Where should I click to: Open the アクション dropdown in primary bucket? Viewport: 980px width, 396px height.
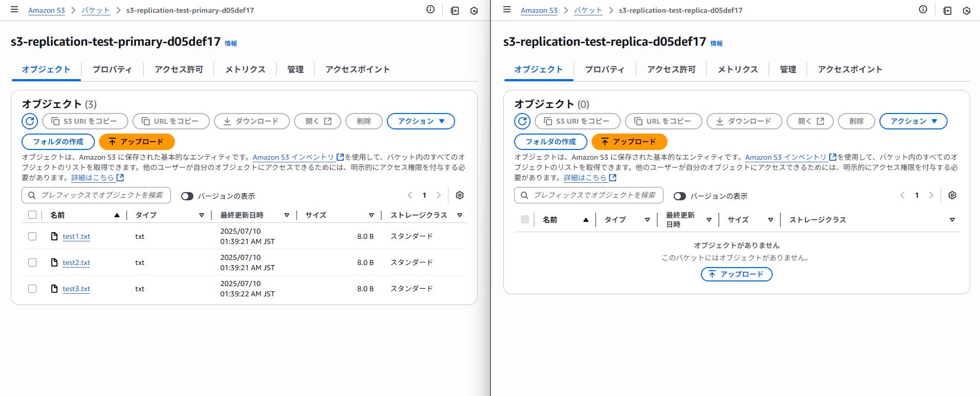coord(421,121)
